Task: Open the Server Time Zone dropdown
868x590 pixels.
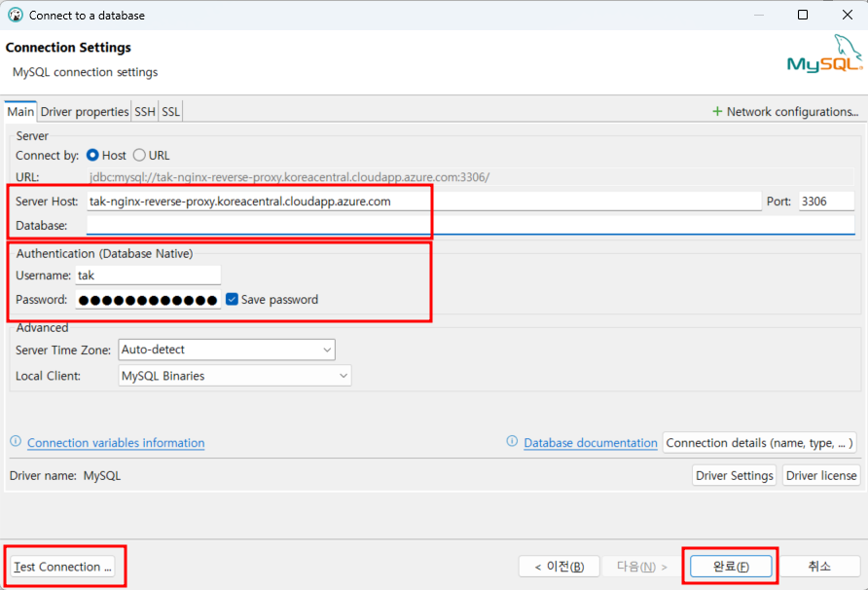Action: tap(227, 350)
